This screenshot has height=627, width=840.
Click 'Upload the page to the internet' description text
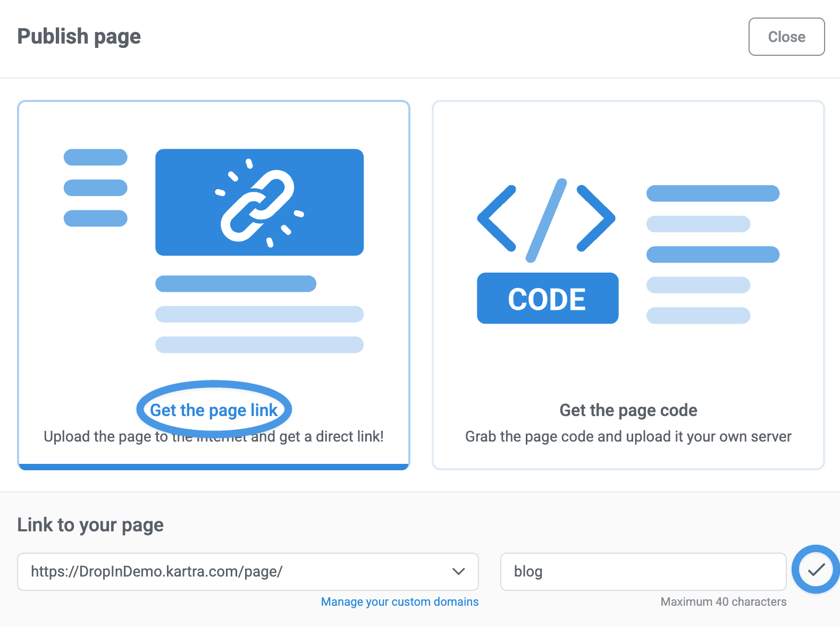point(214,437)
